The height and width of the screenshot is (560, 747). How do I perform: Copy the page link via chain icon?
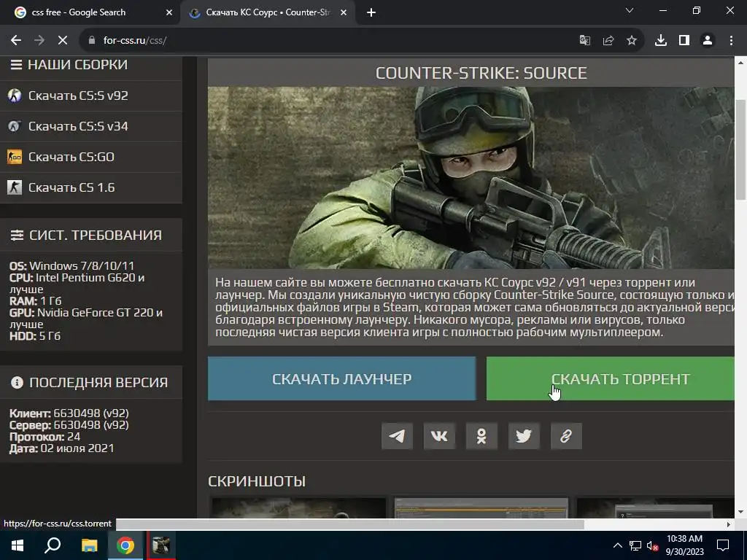click(x=566, y=436)
